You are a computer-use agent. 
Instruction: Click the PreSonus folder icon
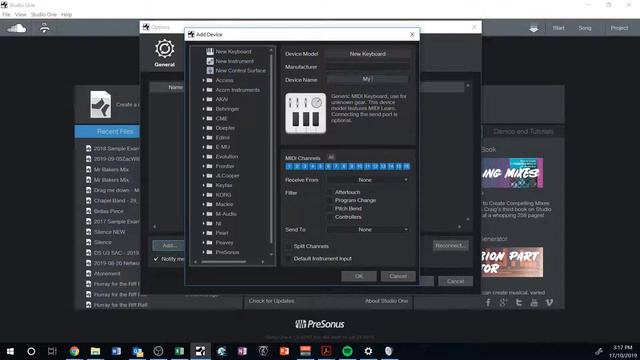[209, 252]
